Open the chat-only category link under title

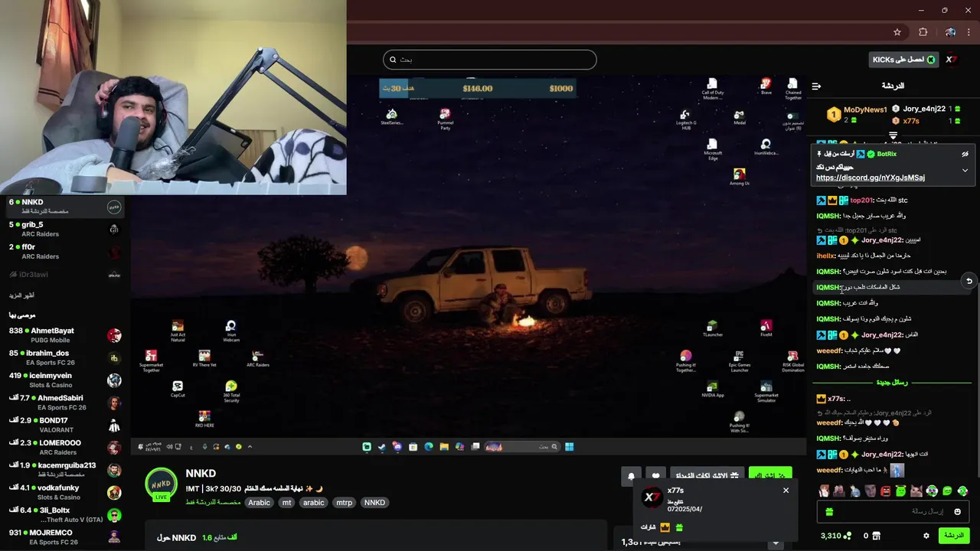click(x=213, y=503)
